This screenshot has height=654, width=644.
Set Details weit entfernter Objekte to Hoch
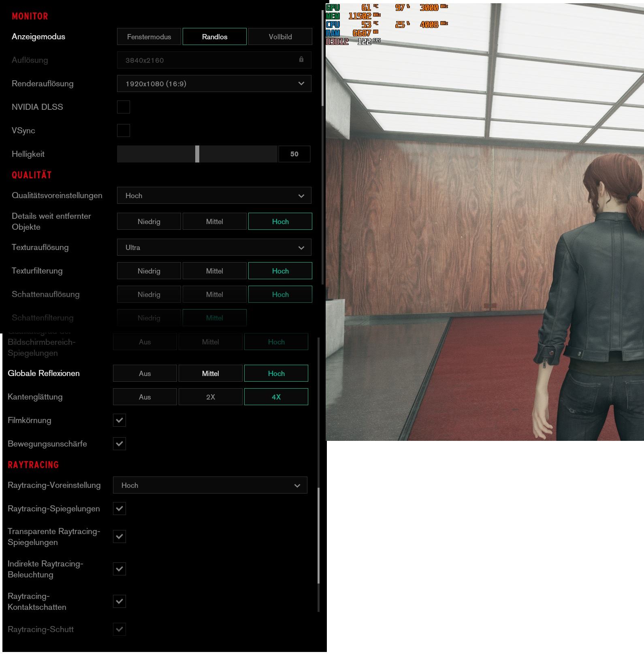[280, 221]
